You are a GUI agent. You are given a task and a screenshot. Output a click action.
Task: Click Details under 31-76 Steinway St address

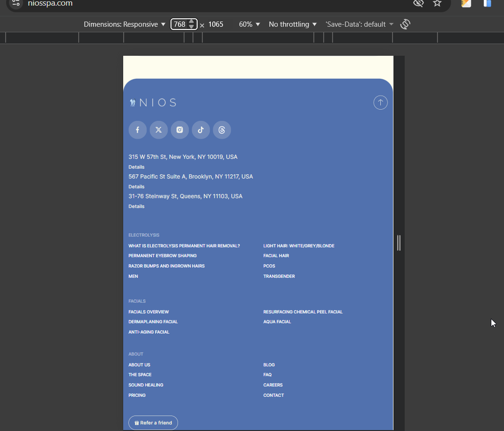136,206
